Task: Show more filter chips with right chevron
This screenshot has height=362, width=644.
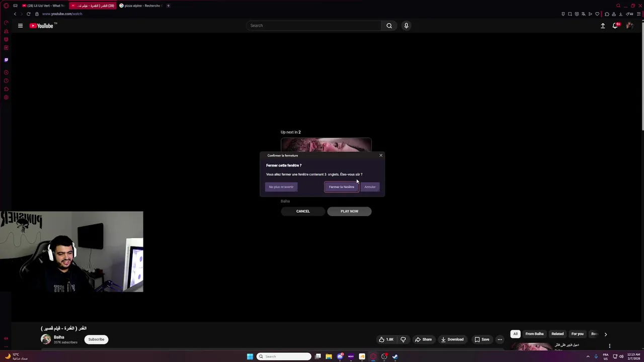Action: pos(606,334)
